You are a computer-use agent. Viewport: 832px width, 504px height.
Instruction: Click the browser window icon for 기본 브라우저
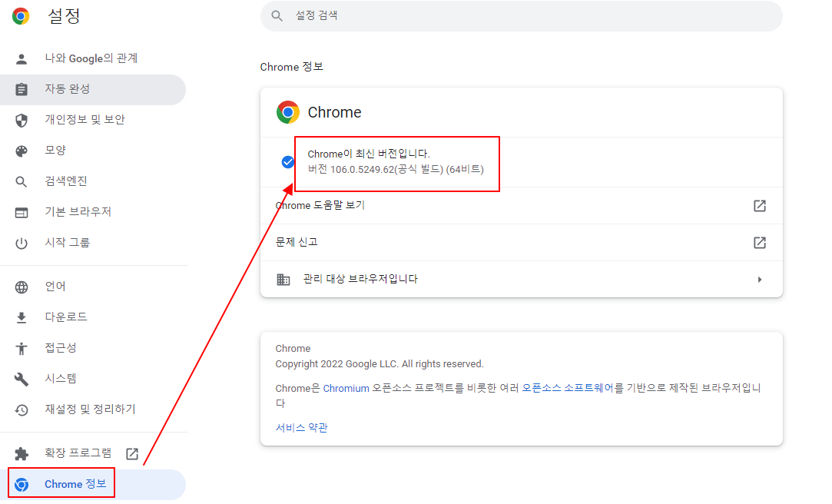22,212
